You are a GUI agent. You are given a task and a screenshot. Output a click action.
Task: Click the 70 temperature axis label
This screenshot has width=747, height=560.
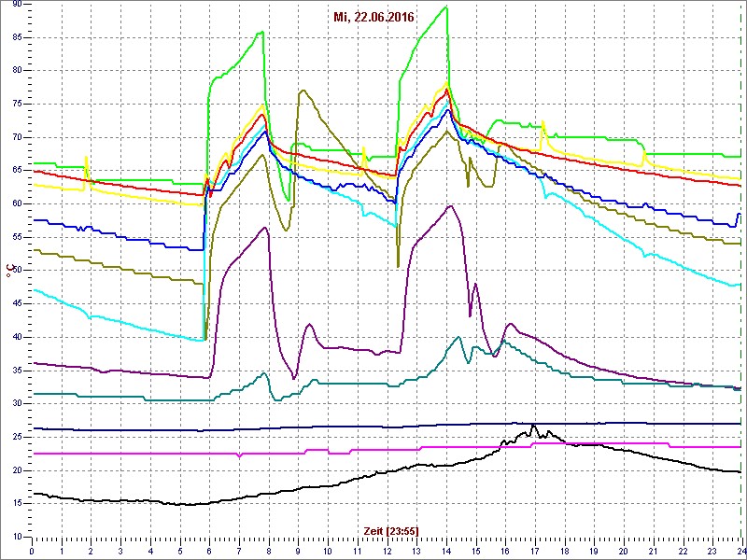coord(17,137)
